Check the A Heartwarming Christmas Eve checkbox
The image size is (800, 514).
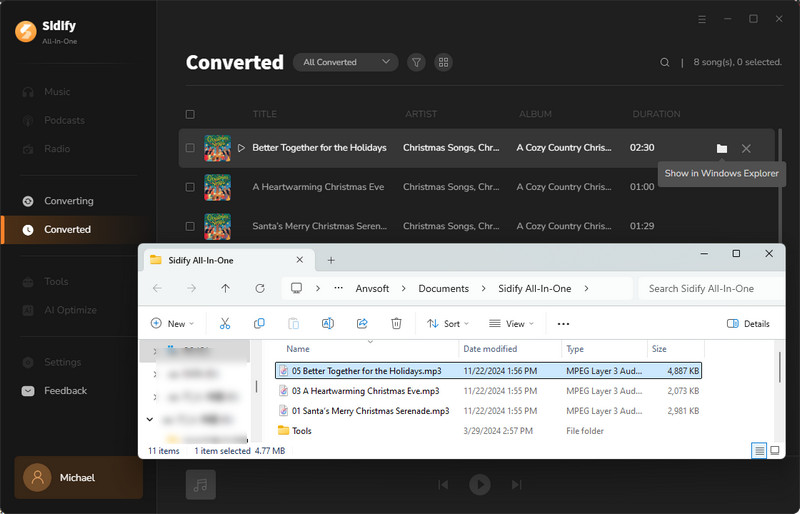coord(190,187)
